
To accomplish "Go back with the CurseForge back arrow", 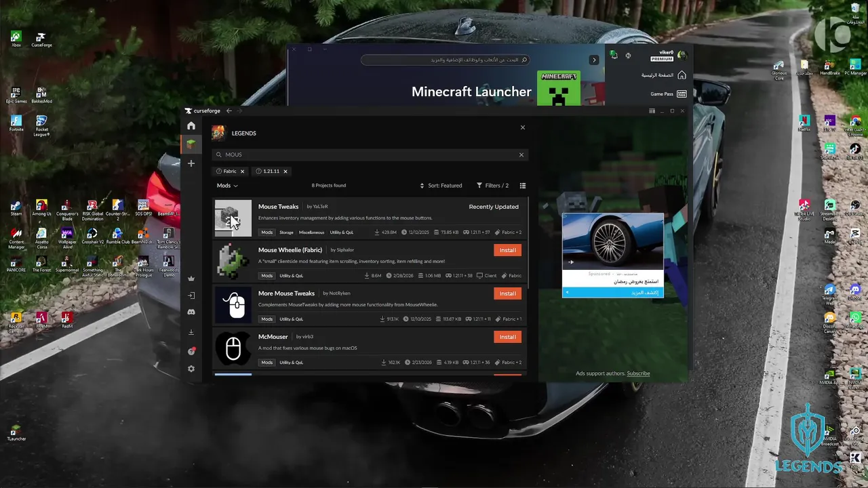I will 229,110.
